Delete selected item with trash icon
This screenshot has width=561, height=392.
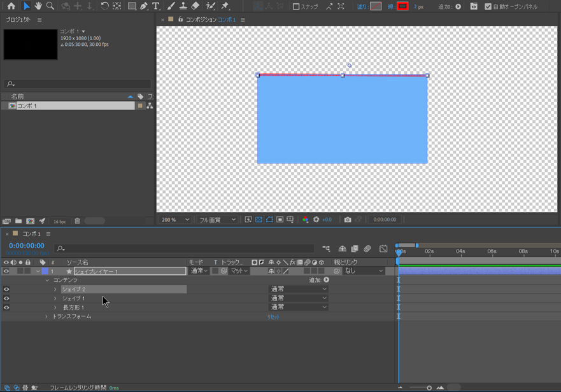(77, 221)
